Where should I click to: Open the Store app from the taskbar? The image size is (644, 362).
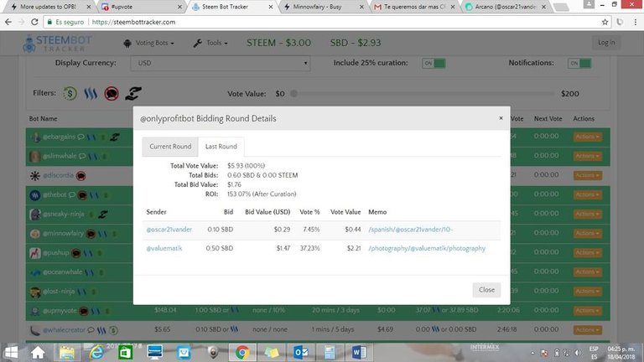point(125,352)
